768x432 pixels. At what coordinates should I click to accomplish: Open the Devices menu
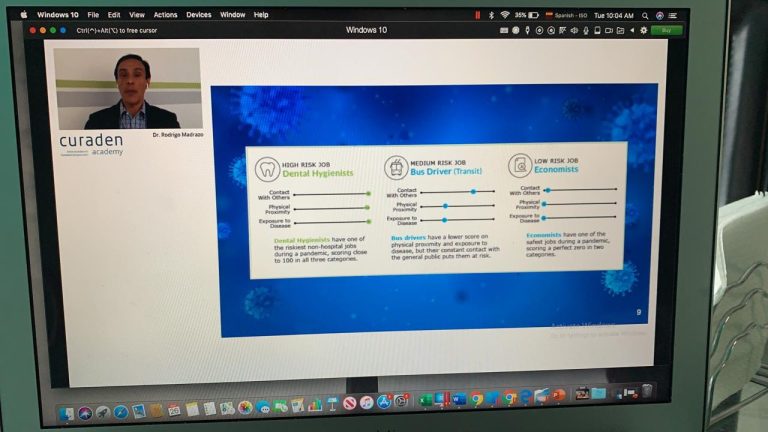(198, 15)
